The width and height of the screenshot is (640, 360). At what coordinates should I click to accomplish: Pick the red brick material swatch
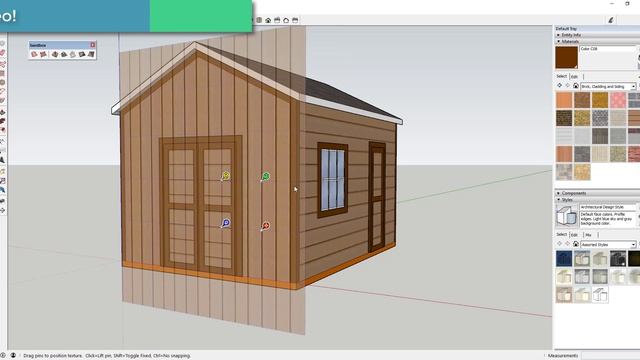click(633, 154)
